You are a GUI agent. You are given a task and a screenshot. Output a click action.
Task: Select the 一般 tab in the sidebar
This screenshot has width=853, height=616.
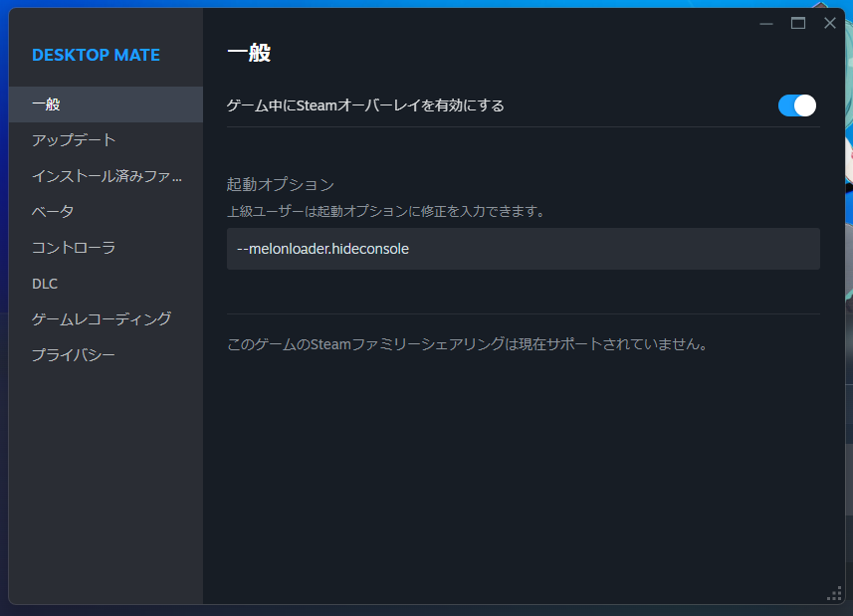pos(106,104)
